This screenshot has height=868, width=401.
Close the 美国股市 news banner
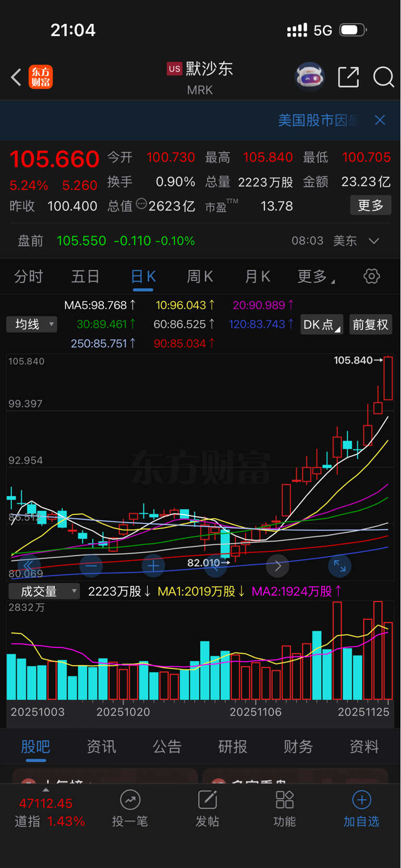pyautogui.click(x=380, y=120)
